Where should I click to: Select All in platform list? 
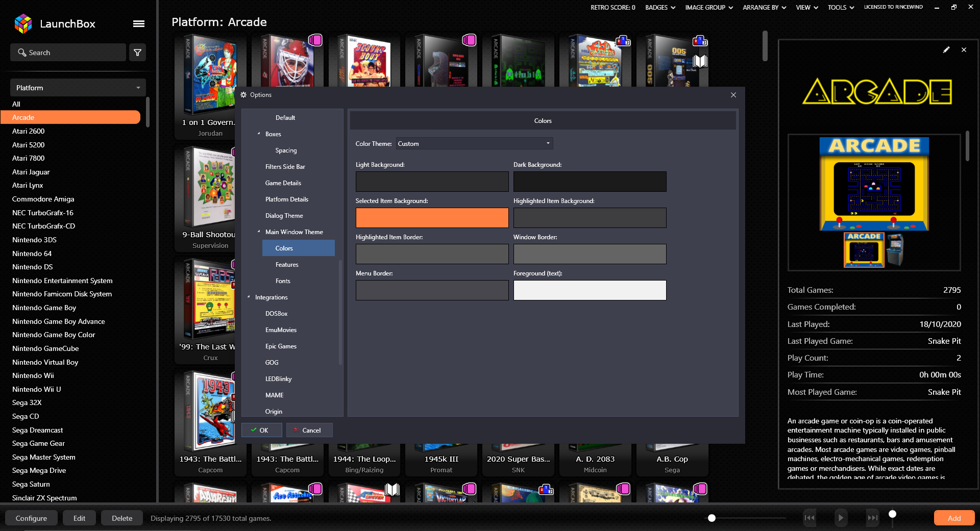16,104
